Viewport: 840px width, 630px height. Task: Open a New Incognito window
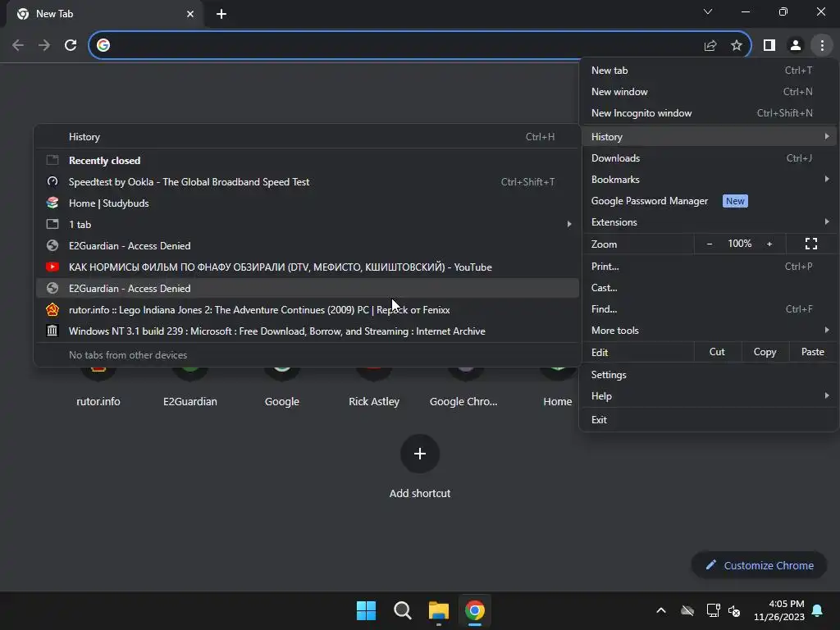click(x=709, y=113)
